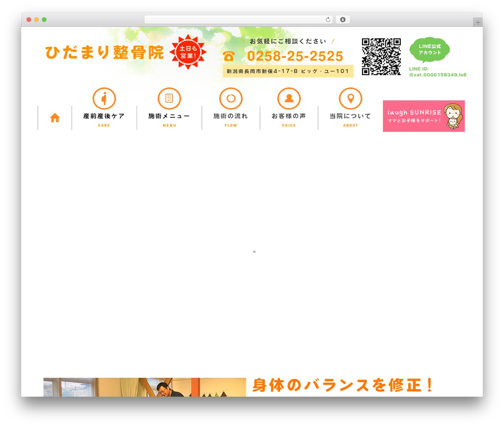
Task: Click the person VOICE icon
Action: [289, 98]
